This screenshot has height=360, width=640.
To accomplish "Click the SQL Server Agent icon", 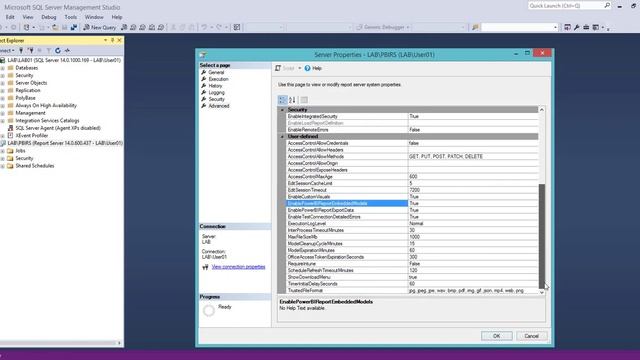I will click(11, 128).
